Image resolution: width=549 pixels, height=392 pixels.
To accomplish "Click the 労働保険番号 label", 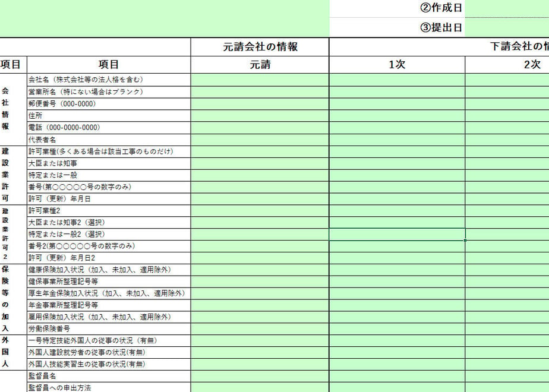I will [49, 329].
